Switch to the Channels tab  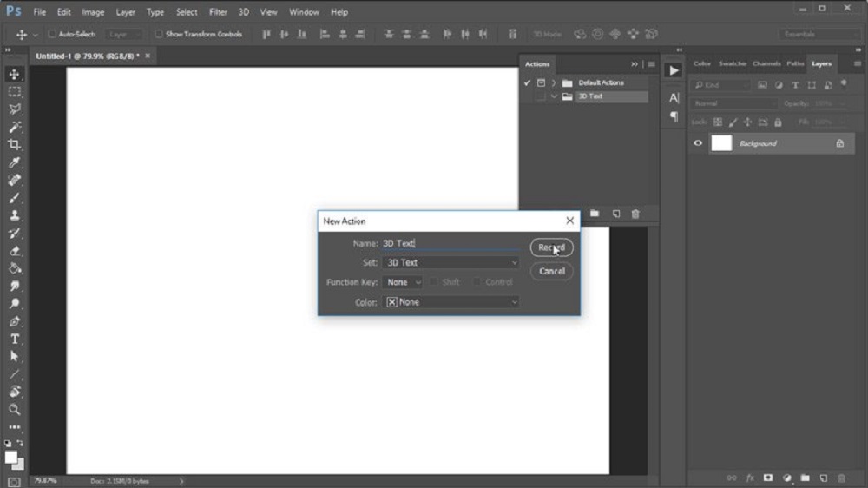pos(766,63)
